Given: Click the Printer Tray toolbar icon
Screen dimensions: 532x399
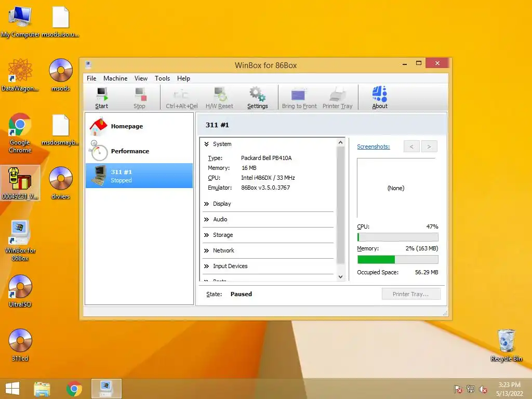Looking at the screenshot, I should (x=338, y=98).
